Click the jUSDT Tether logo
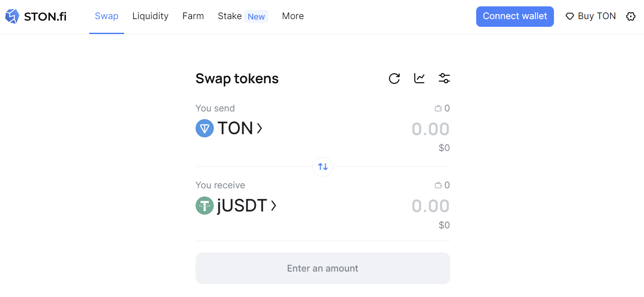The height and width of the screenshot is (297, 644). (x=205, y=206)
